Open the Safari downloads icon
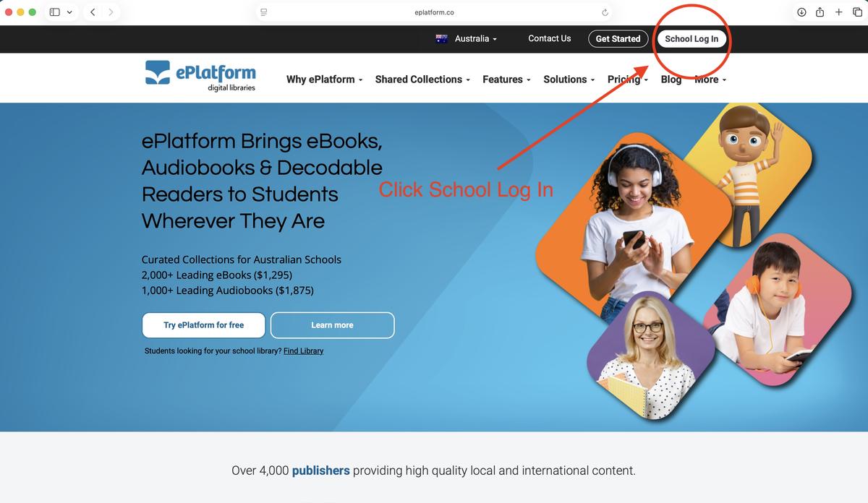868x503 pixels. point(801,12)
